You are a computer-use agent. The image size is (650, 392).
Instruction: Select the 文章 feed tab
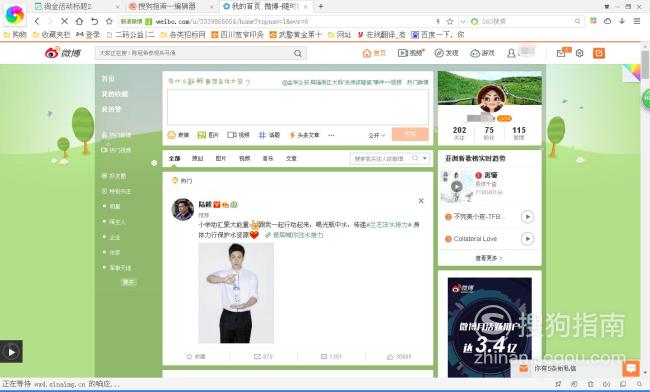pyautogui.click(x=291, y=158)
